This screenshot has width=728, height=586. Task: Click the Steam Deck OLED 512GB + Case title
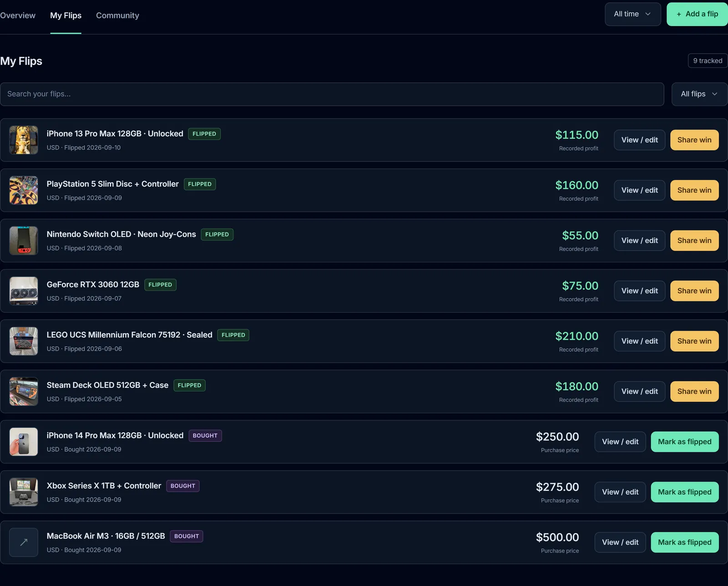click(107, 385)
